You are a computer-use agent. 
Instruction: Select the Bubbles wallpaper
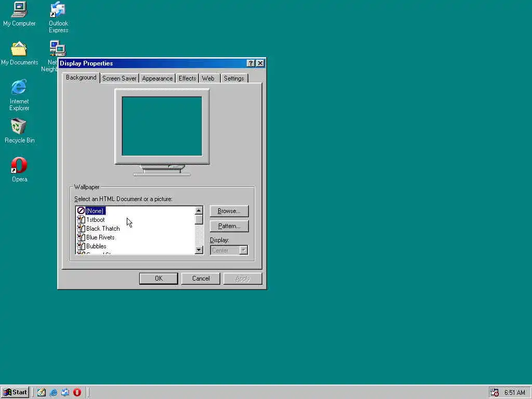click(96, 246)
